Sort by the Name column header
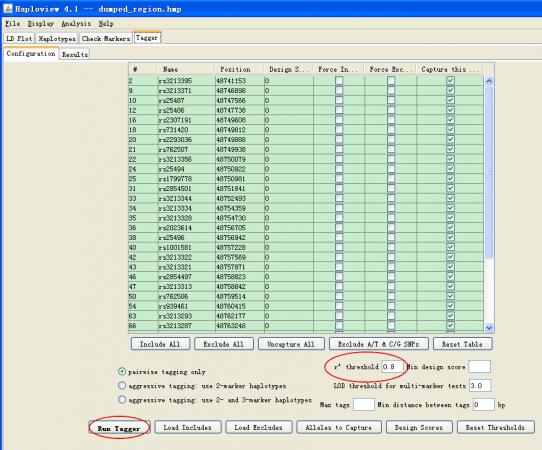The height and width of the screenshot is (450, 542). tap(185, 69)
